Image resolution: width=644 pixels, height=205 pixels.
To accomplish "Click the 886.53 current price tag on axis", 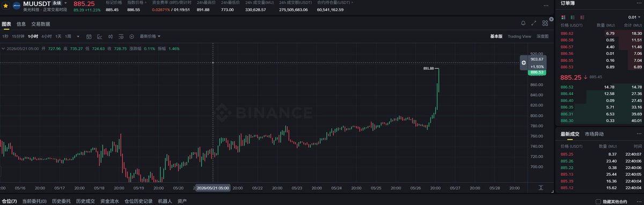I will (537, 72).
